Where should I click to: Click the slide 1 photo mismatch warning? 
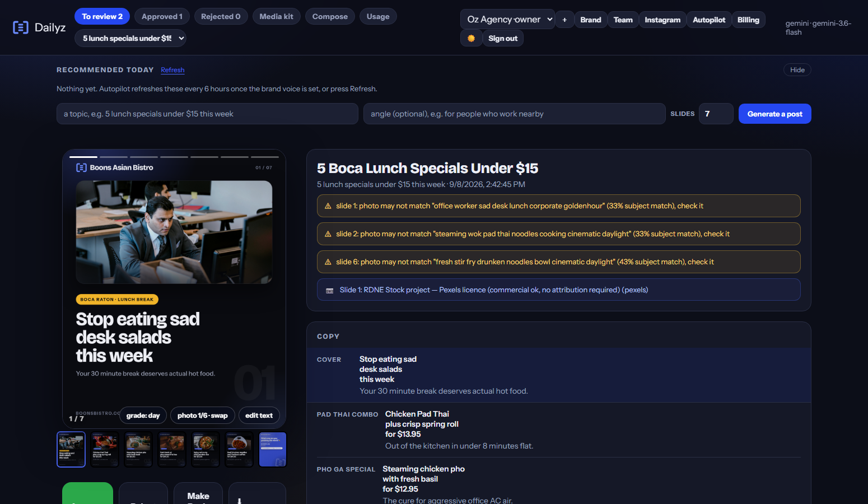coord(559,206)
